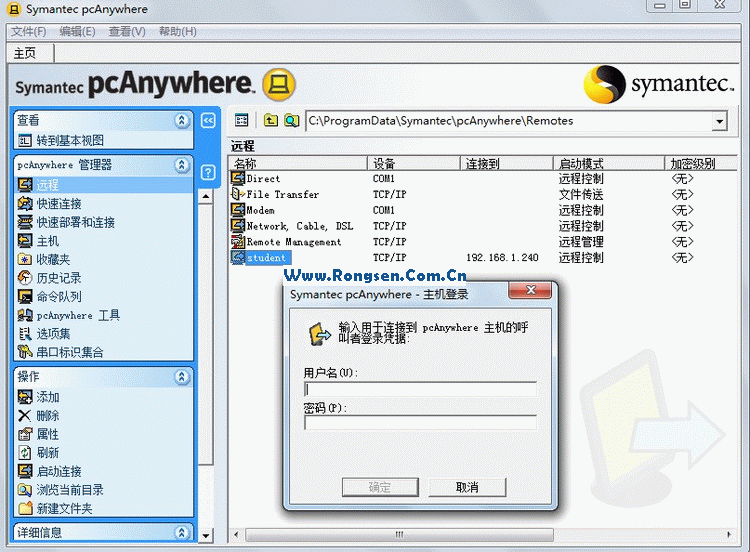Click the 添加 (Add) action icon
Image resolution: width=750 pixels, height=552 pixels.
(x=26, y=397)
